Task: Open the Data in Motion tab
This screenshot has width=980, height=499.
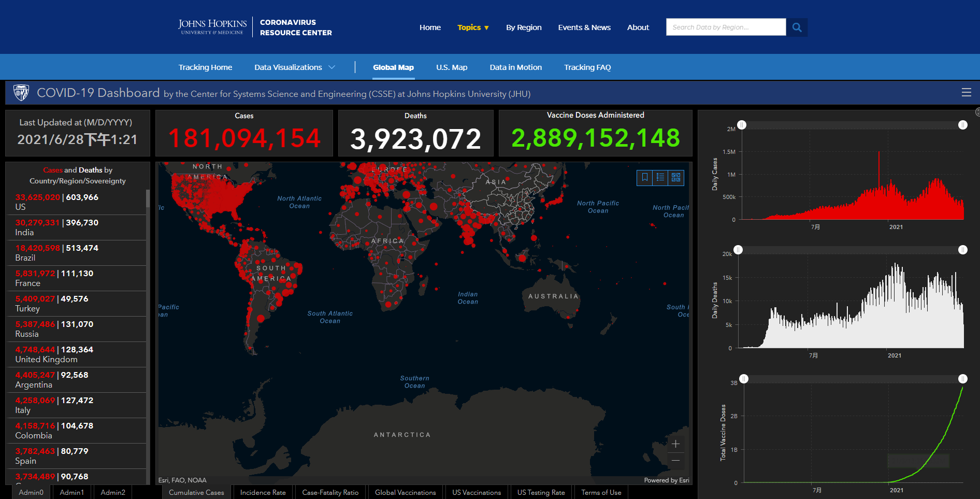Action: [515, 67]
